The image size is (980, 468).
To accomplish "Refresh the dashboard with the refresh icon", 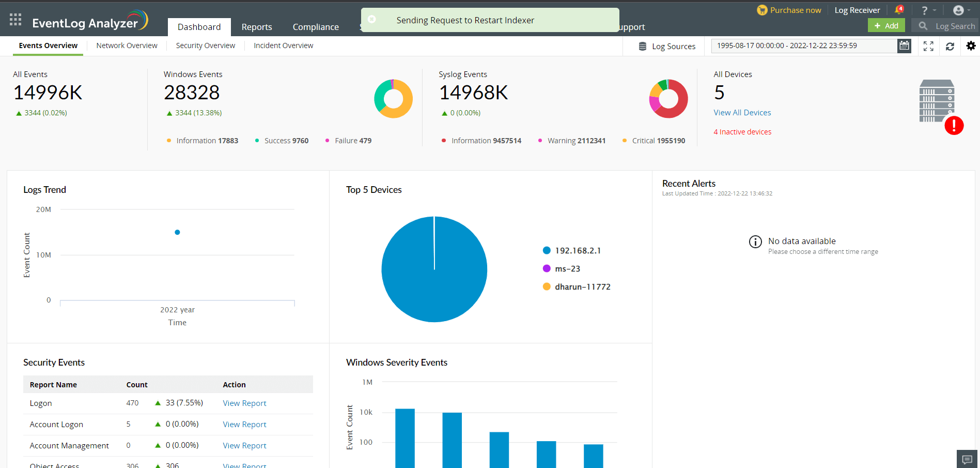I will pos(951,46).
